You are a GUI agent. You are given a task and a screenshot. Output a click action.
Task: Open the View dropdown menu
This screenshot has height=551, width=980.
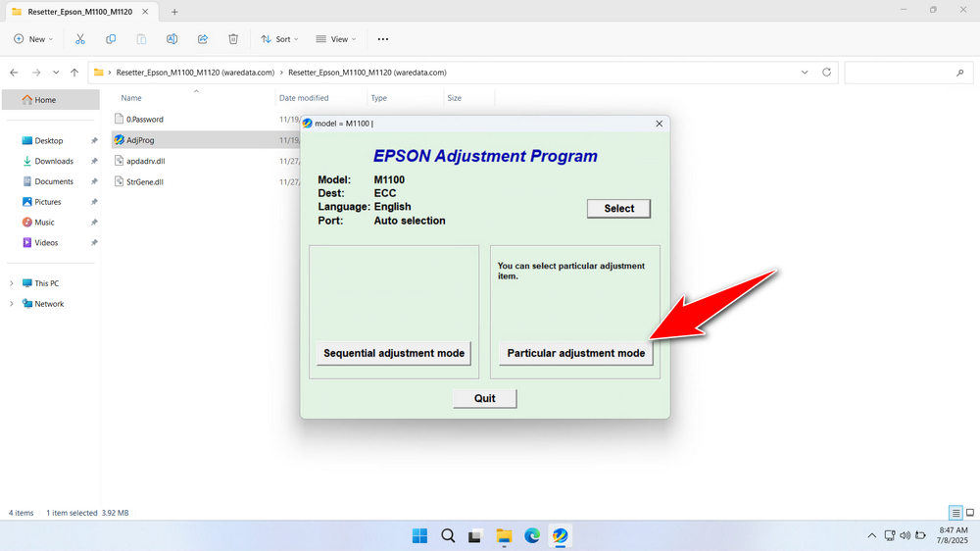pos(335,39)
